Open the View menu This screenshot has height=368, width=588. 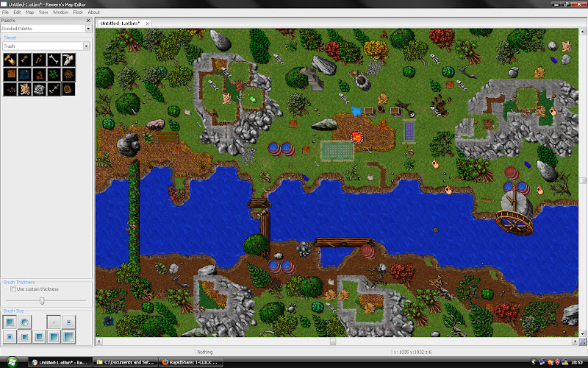tap(43, 13)
